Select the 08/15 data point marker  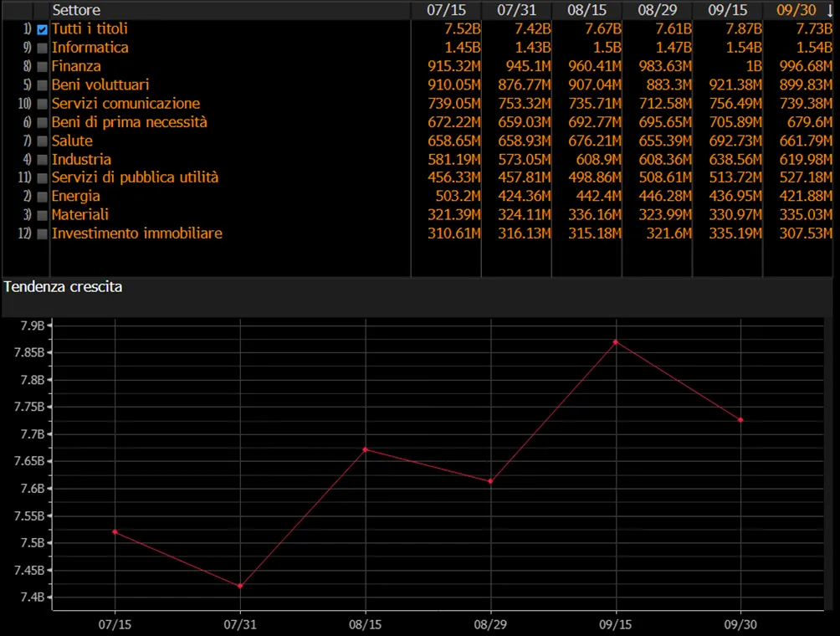366,449
